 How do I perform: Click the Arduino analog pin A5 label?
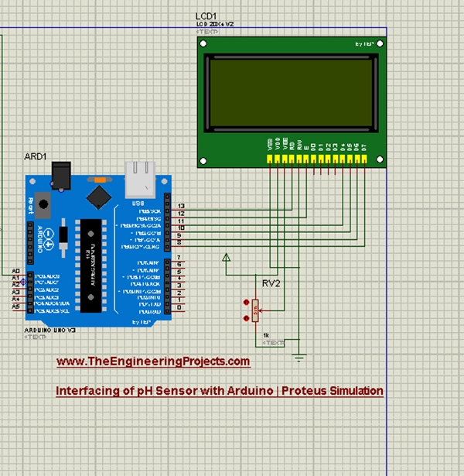point(15,306)
